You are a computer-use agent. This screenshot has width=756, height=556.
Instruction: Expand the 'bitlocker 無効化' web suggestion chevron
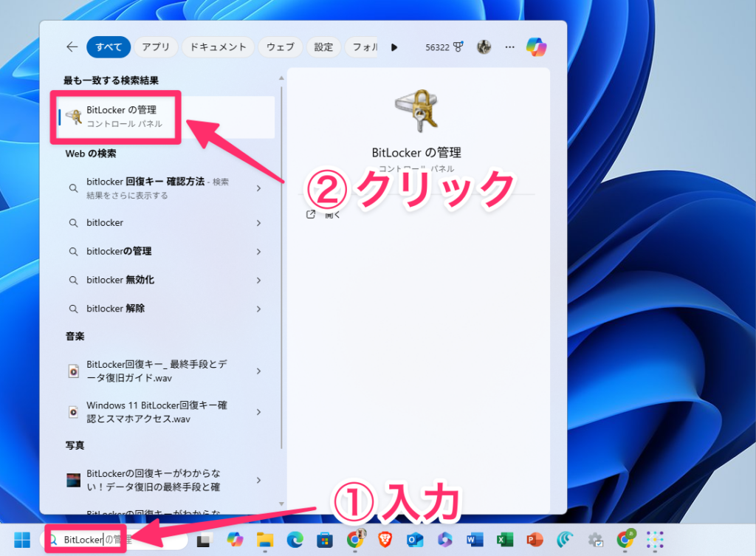(x=258, y=280)
